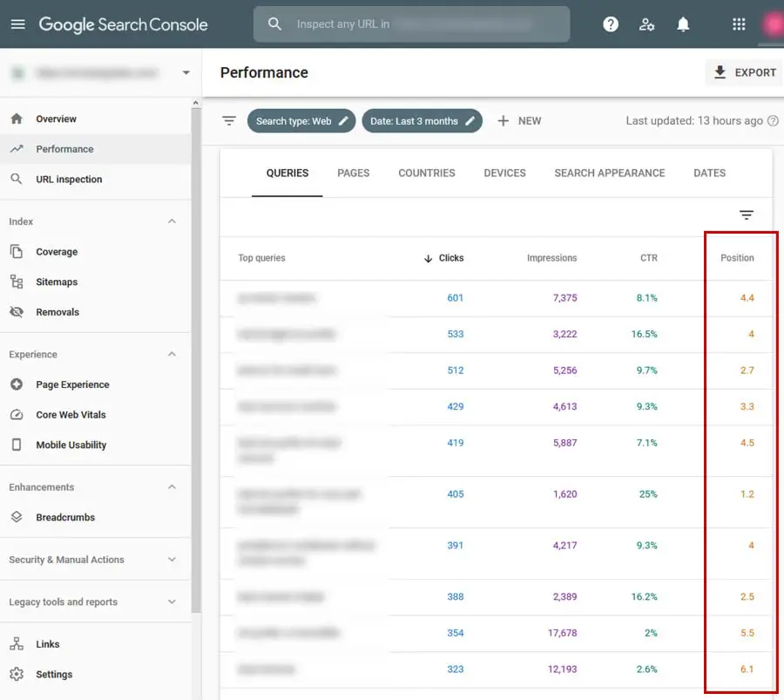Click the Export button
The height and width of the screenshot is (700, 784).
744,72
